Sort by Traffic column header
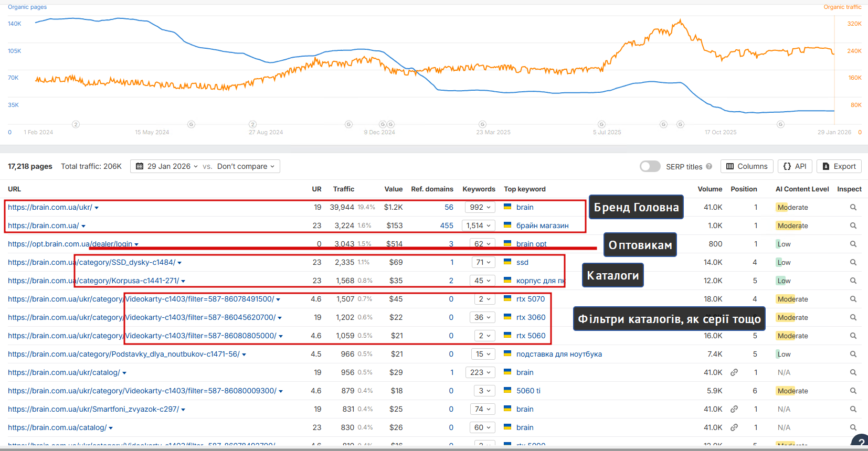868x451 pixels. 344,189
